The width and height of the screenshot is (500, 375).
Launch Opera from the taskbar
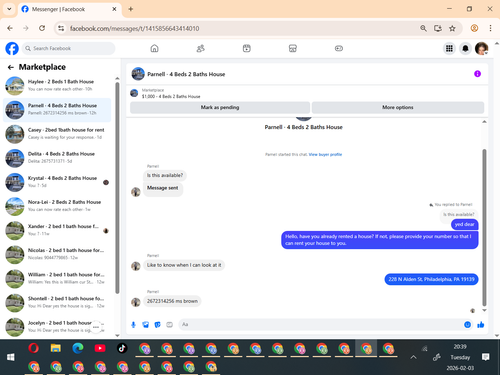[34, 349]
